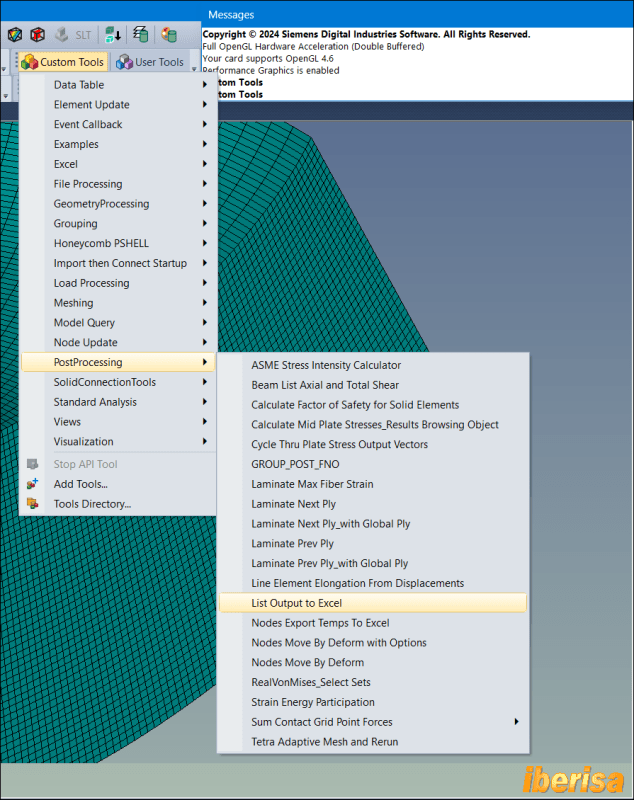Select Cycle Thru Plate Stress Output Vectors
The width and height of the screenshot is (634, 800).
(x=373, y=444)
